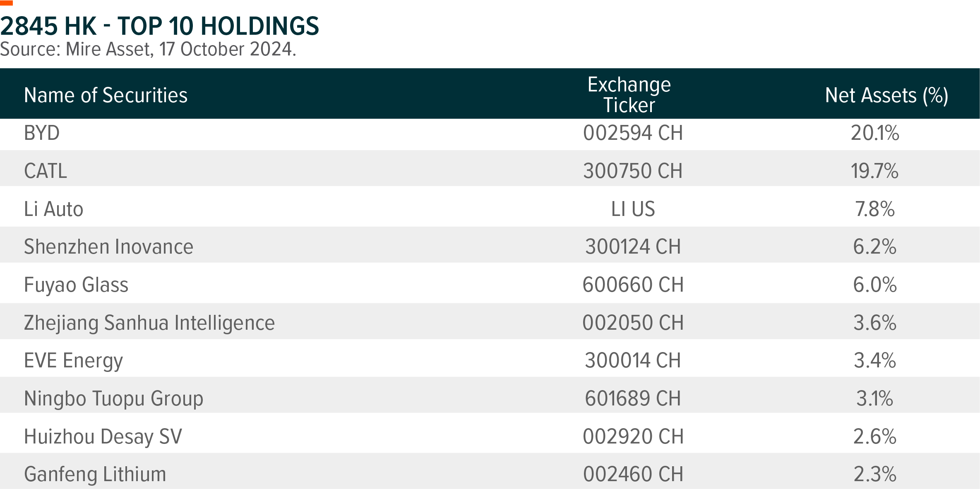This screenshot has height=489, width=980.
Task: Click the 6.0% value for Fuyao Glass
Action: coord(874,285)
